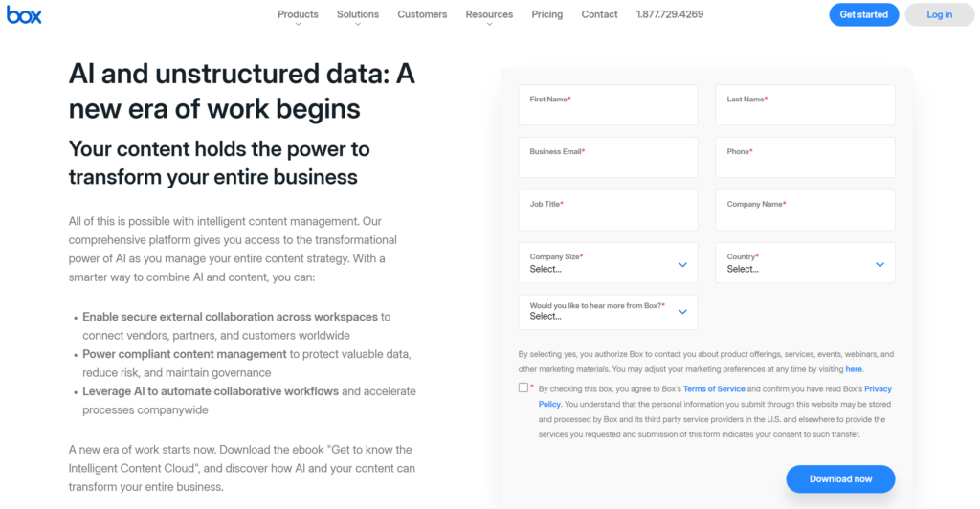The width and height of the screenshot is (980, 509).
Task: Open the Solutions navigation menu
Action: [357, 14]
